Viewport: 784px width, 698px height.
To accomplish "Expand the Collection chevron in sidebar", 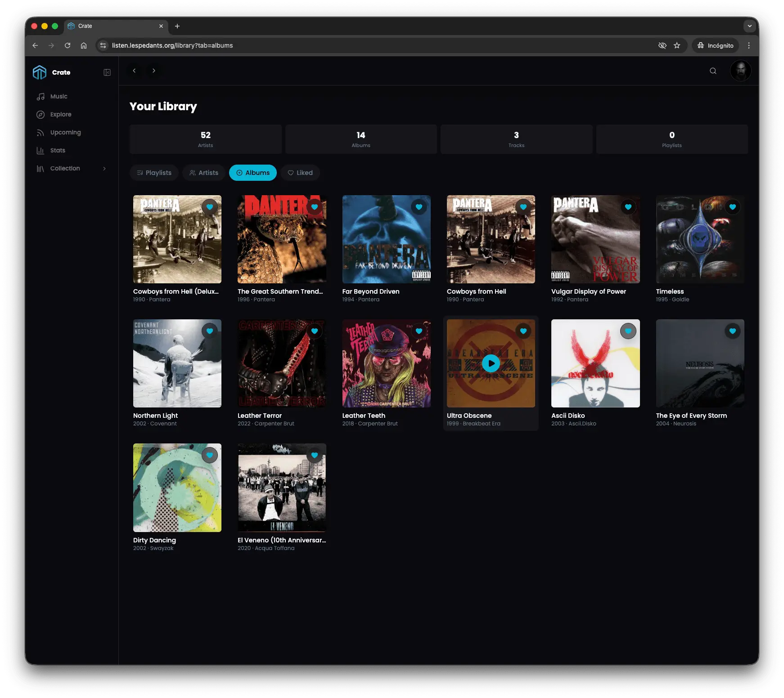I will 104,169.
